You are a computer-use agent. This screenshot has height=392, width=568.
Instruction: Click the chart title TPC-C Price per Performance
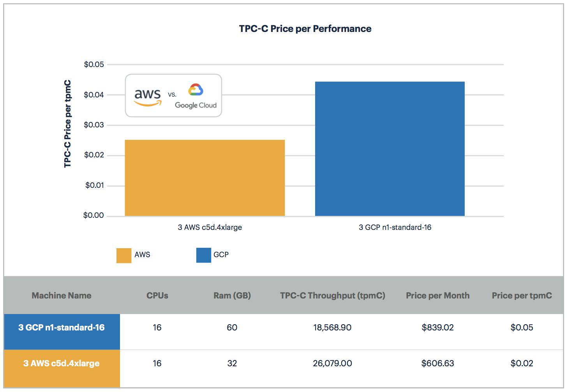[305, 28]
